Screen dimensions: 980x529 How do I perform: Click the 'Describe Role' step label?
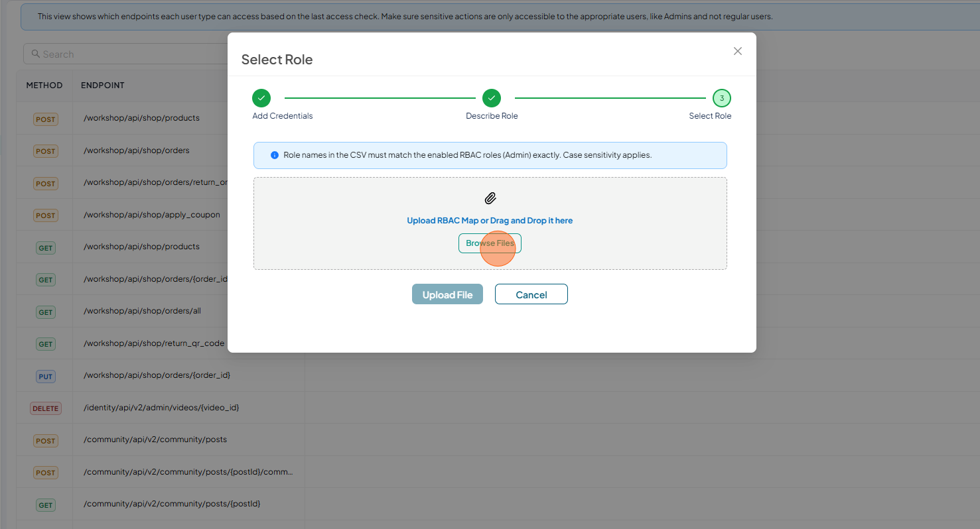(492, 116)
